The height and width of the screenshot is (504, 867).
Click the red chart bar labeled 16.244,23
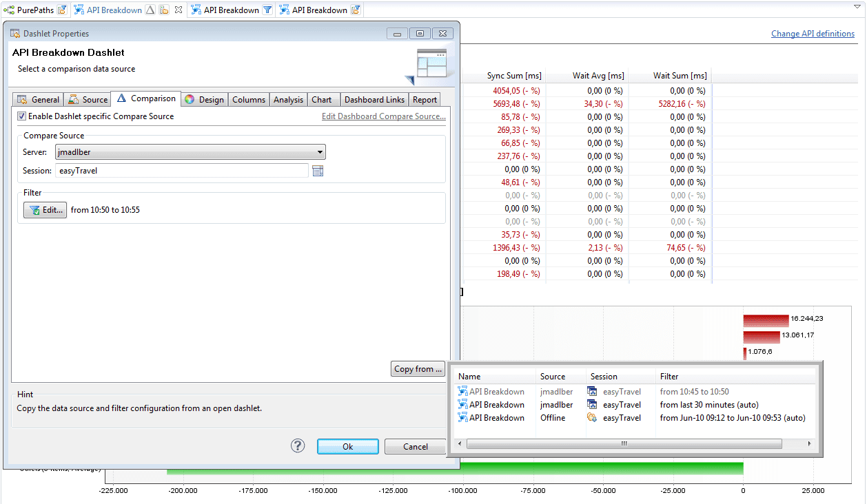click(x=766, y=320)
